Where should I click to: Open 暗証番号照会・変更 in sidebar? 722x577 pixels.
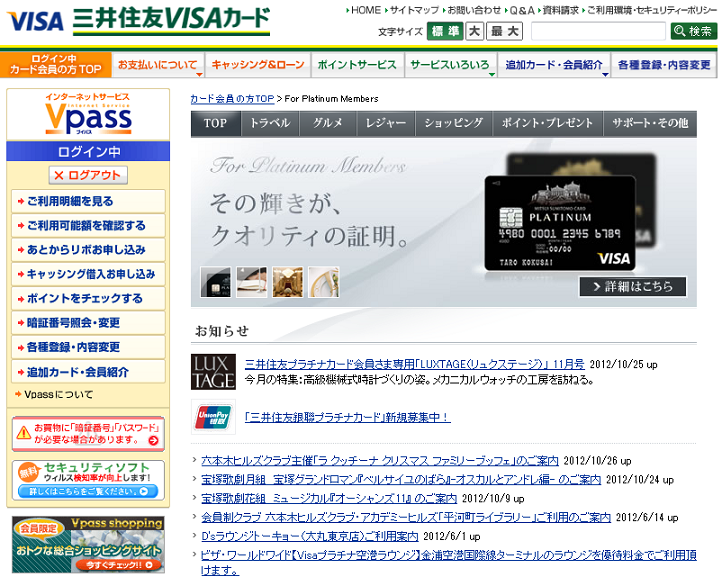pos(88,323)
